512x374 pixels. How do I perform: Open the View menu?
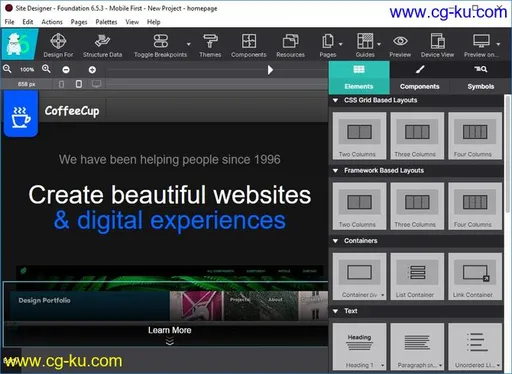132,22
